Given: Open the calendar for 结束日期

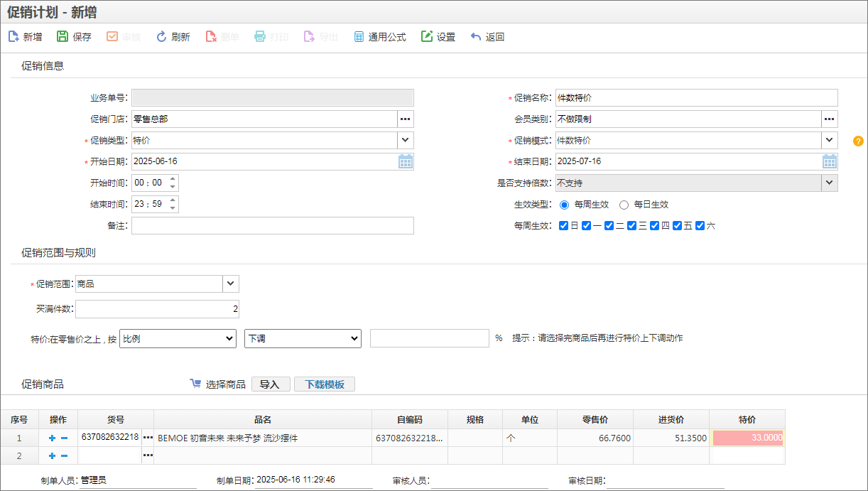Looking at the screenshot, I should click(830, 161).
